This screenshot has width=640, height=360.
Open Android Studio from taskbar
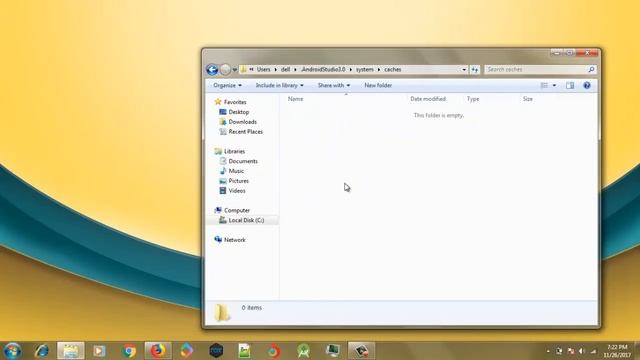(x=303, y=351)
